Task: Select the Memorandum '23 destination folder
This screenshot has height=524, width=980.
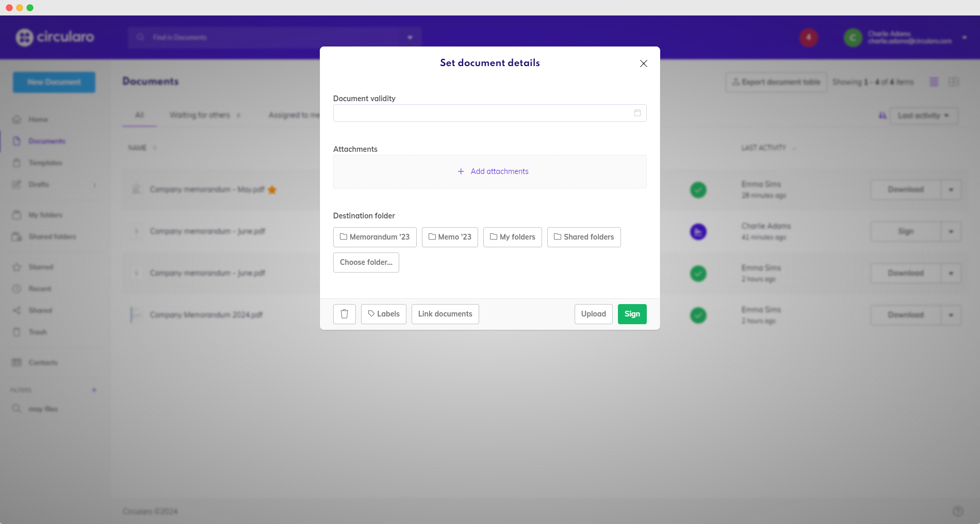Action: point(375,237)
